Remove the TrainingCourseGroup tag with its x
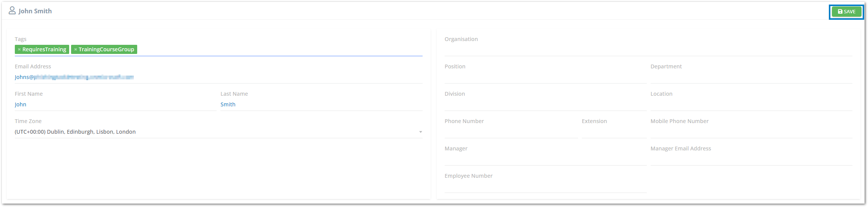Screen dimensions: 868x207 [76, 49]
